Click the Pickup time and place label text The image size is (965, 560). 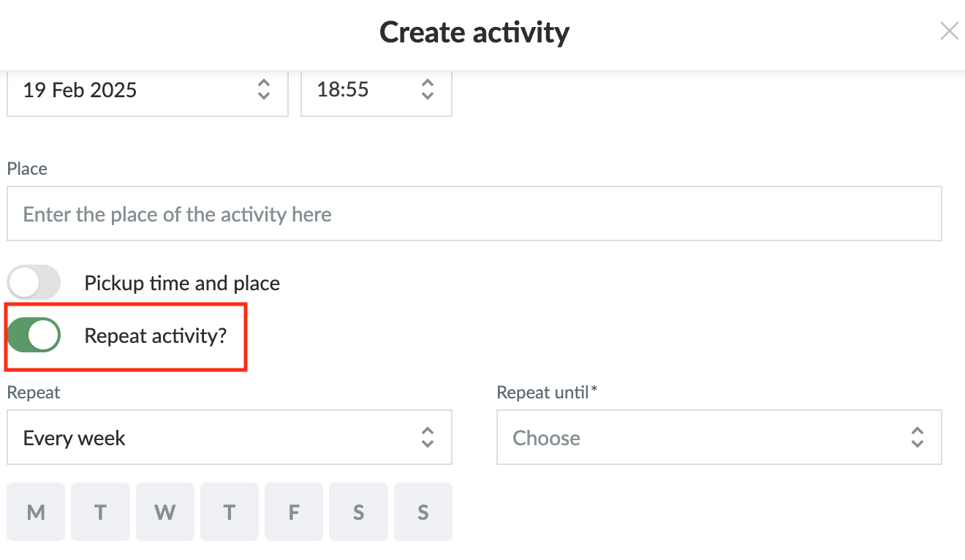pyautogui.click(x=182, y=283)
